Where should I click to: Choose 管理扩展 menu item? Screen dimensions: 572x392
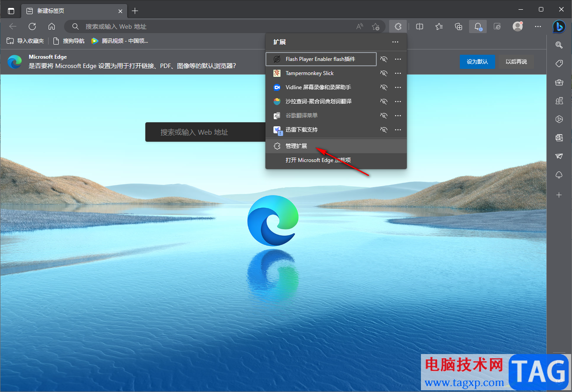336,146
